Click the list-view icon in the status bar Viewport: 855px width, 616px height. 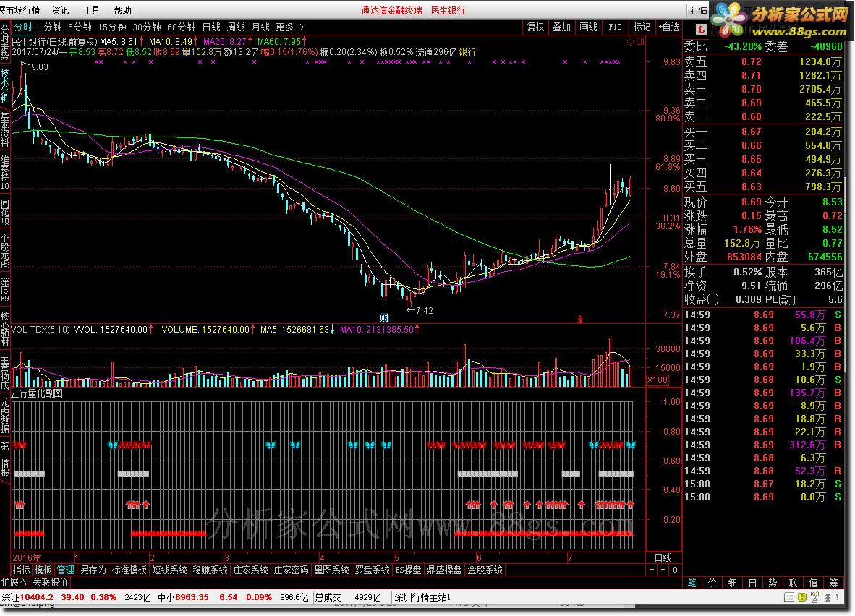pyautogui.click(x=788, y=597)
